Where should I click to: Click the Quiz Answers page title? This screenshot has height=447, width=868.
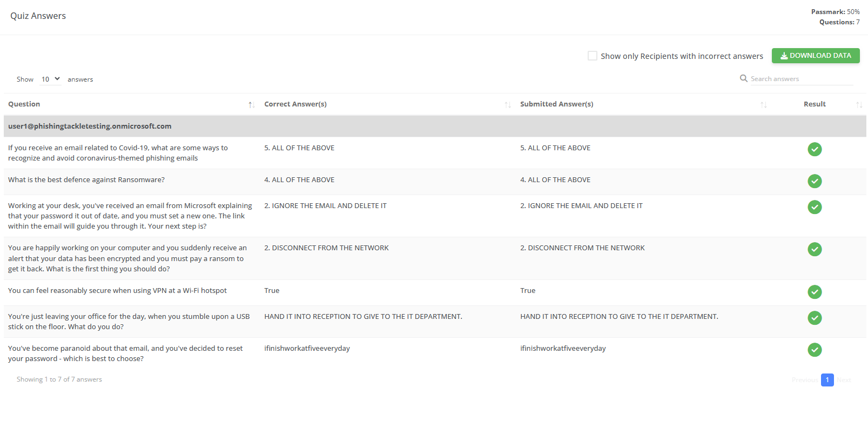tap(38, 16)
